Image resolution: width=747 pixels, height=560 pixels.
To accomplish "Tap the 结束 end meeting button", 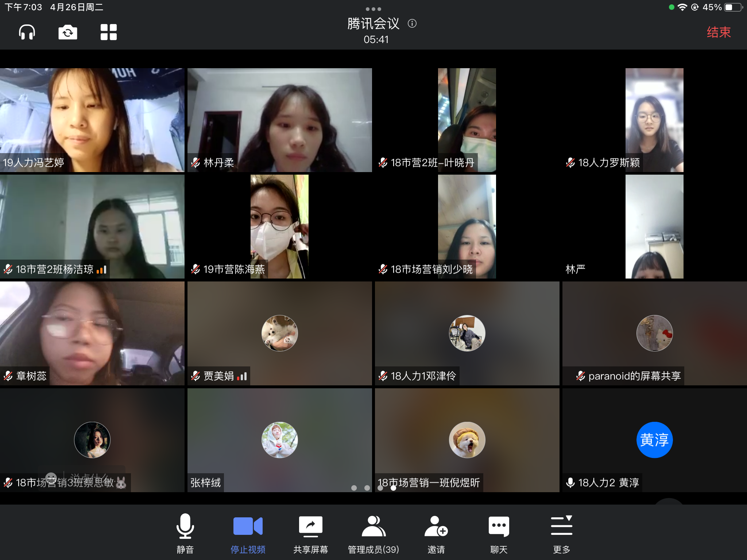I will pos(719,32).
